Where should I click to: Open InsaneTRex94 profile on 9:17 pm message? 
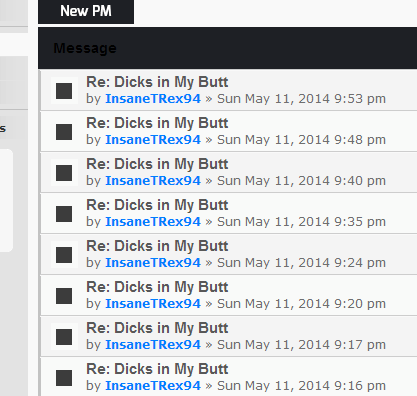click(x=153, y=345)
